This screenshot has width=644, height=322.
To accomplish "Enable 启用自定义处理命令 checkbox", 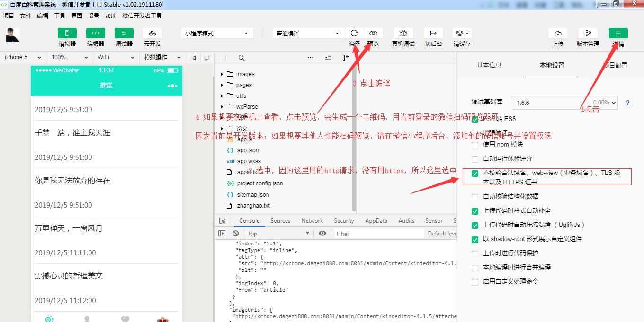I will (x=475, y=282).
